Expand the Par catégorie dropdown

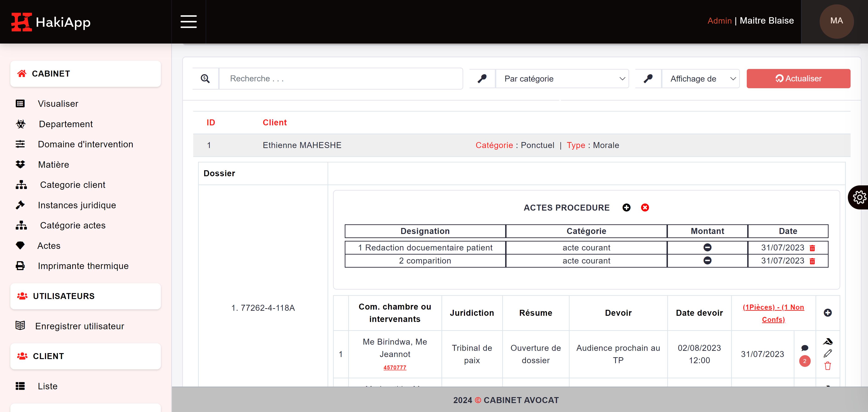click(562, 79)
